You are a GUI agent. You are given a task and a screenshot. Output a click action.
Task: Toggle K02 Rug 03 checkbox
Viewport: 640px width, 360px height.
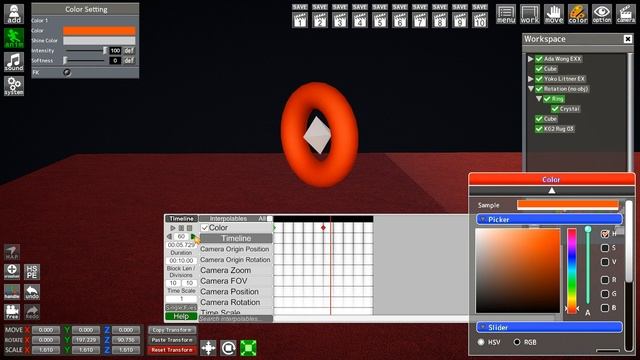point(539,129)
